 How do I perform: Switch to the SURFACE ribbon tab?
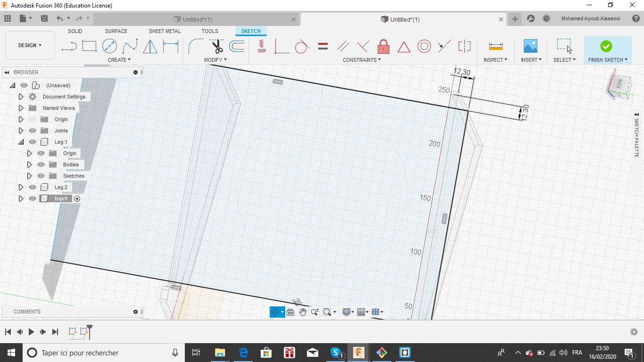pyautogui.click(x=116, y=31)
